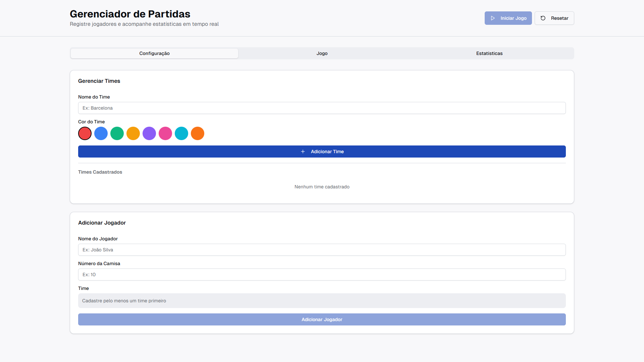Click the Nome do Jogador field

[322, 250]
